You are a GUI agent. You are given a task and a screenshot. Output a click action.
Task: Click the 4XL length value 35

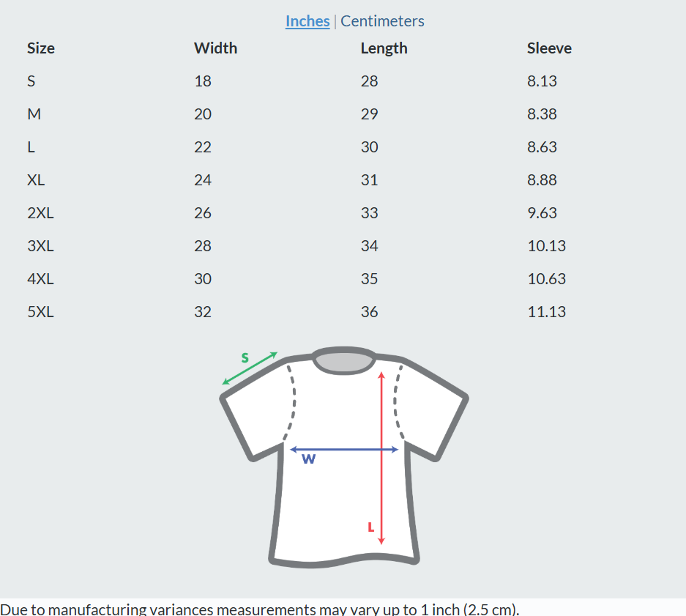369,279
